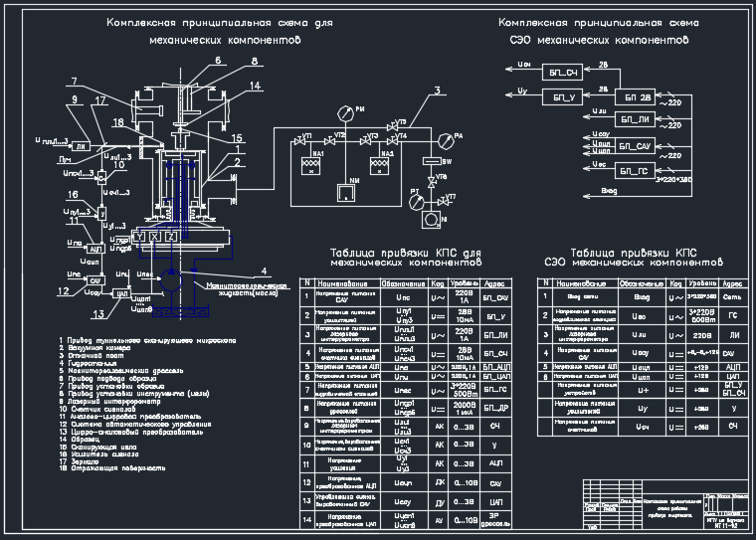Viewport: 756px width, 540px height.
Task: Select legend item 9 Лазерный интерферометр
Action: click(x=110, y=401)
